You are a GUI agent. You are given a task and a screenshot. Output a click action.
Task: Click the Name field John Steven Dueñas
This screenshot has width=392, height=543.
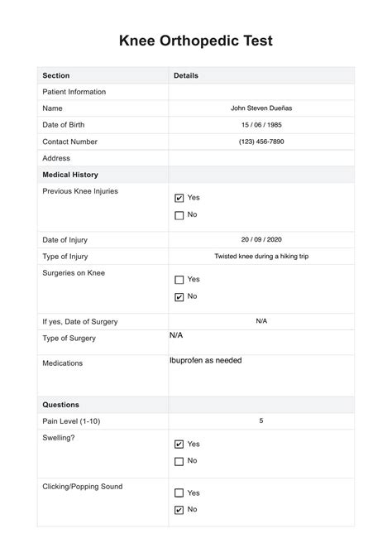coord(261,108)
